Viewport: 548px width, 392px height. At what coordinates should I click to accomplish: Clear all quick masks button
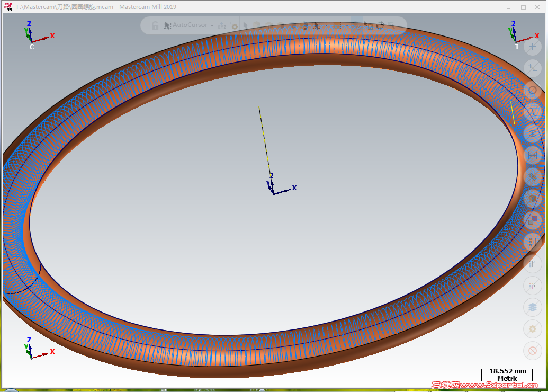point(532,350)
